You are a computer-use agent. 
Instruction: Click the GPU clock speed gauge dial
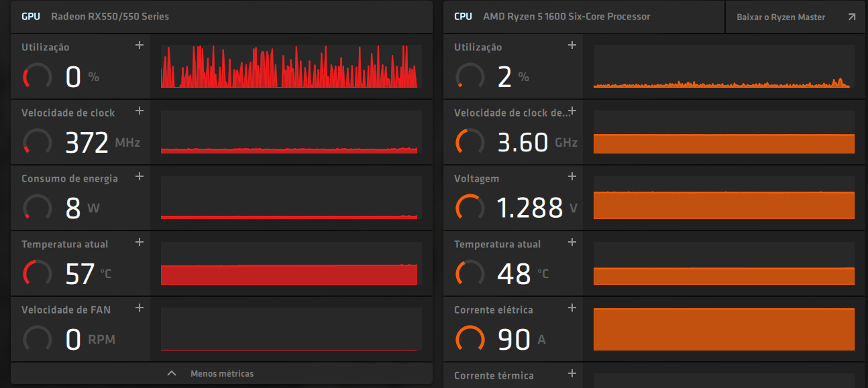pyautogui.click(x=38, y=142)
